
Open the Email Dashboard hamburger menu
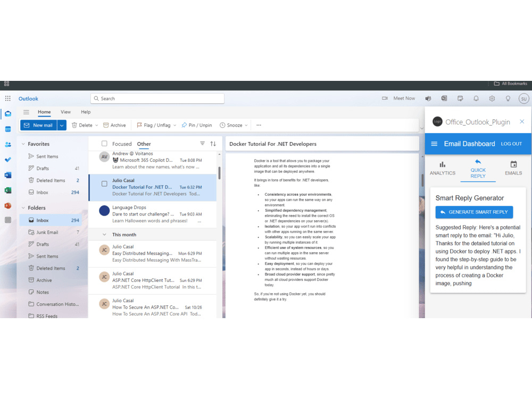[x=434, y=144]
